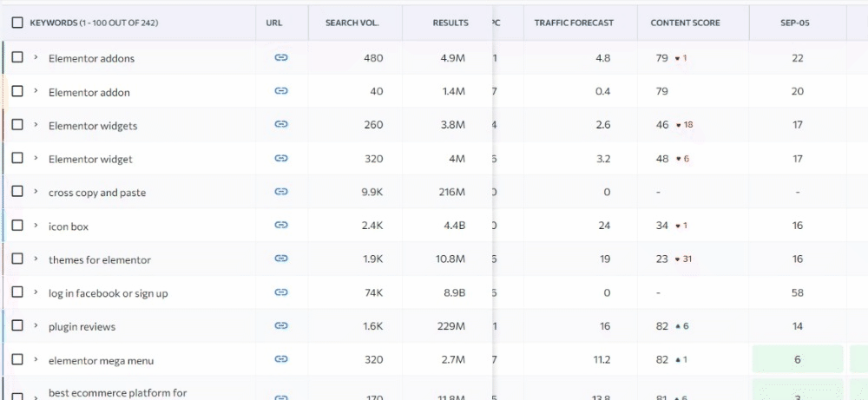Expand the Elementor widget keyword row
This screenshot has width=868, height=400.
click(36, 158)
